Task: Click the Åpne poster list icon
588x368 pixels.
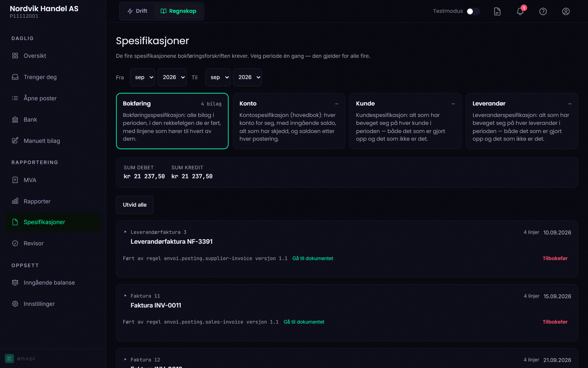Action: (15, 98)
